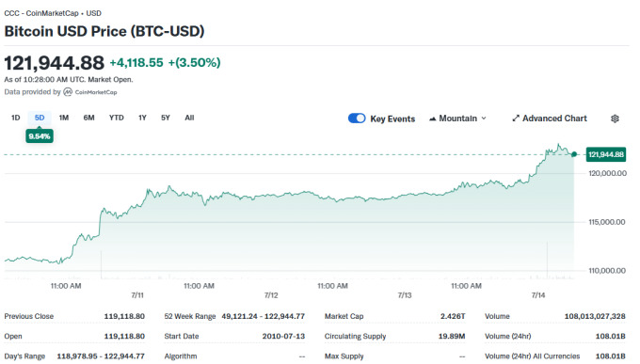Click the 110,000.00 axis label
The height and width of the screenshot is (364, 640).
(x=607, y=271)
